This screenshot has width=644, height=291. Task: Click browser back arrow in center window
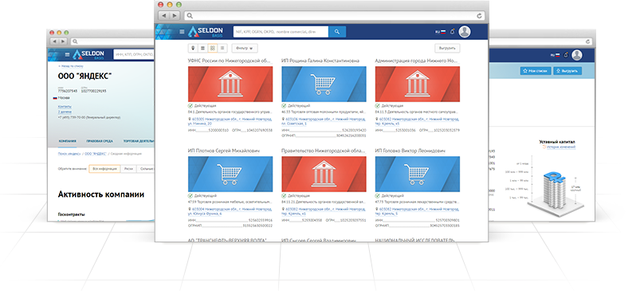pyautogui.click(x=164, y=16)
